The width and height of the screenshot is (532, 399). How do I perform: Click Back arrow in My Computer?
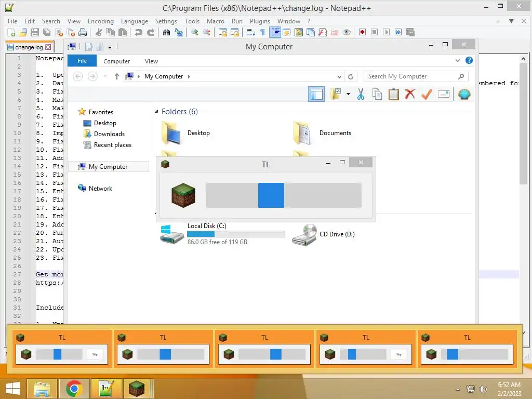(x=78, y=76)
